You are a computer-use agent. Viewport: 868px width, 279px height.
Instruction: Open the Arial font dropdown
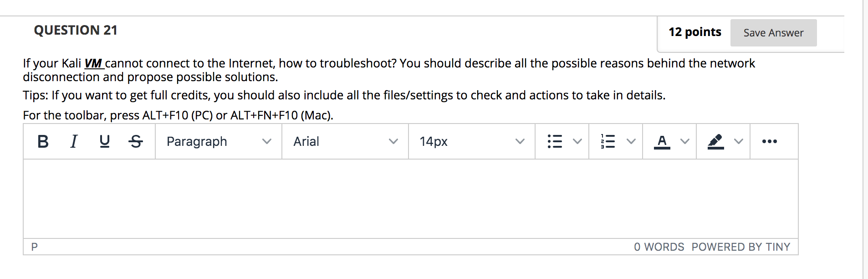pyautogui.click(x=345, y=141)
